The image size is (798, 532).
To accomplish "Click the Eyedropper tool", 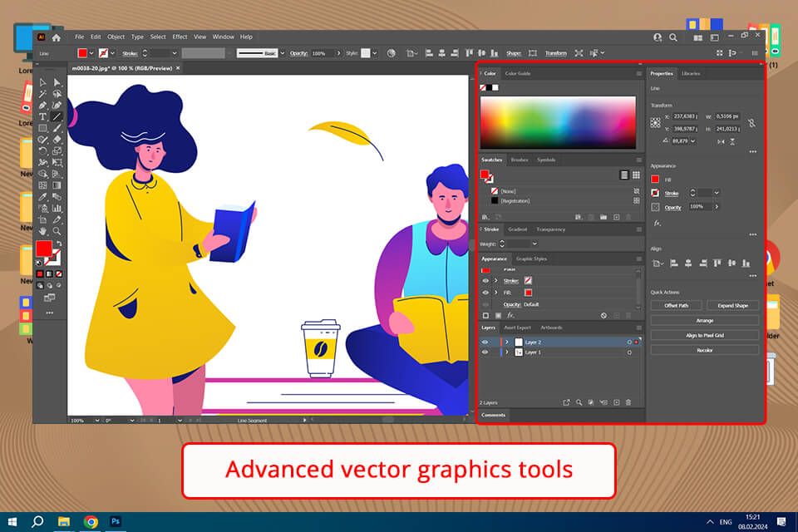I will click(42, 196).
